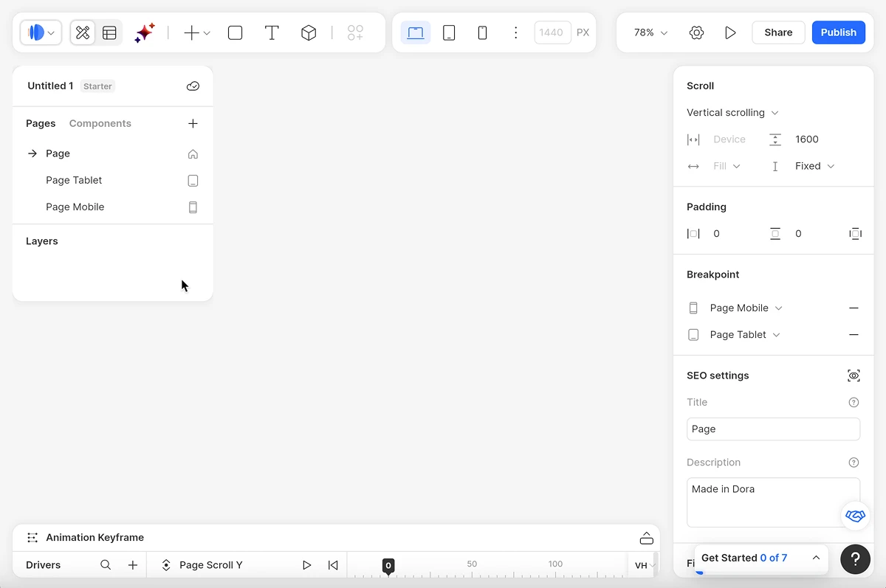This screenshot has width=886, height=588.
Task: Select the rectangle frame tool
Action: pos(236,32)
